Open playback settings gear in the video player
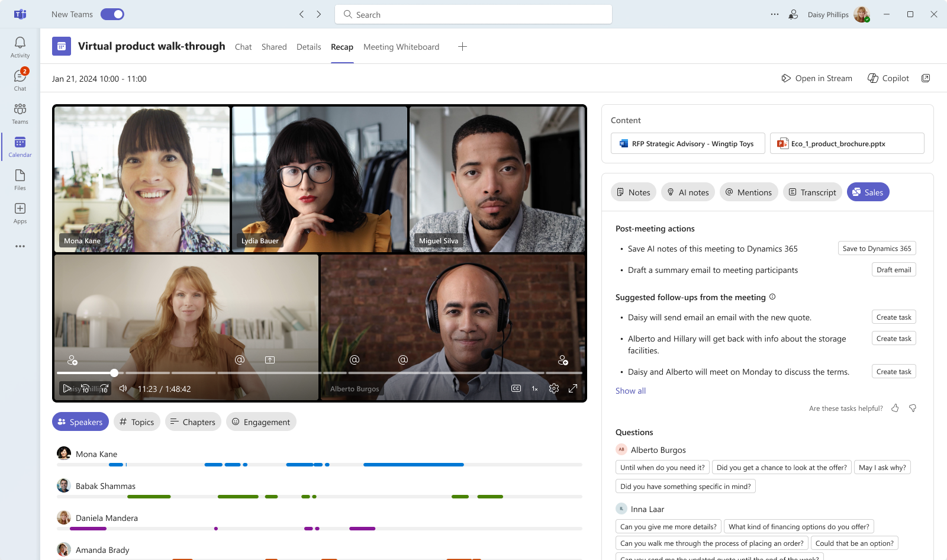 tap(554, 388)
